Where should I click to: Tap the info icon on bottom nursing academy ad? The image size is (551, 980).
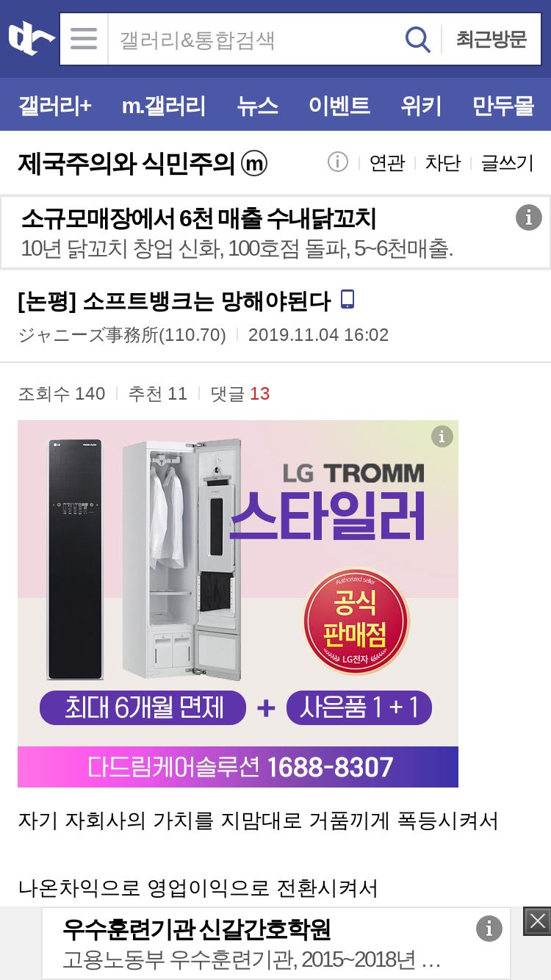point(489,929)
